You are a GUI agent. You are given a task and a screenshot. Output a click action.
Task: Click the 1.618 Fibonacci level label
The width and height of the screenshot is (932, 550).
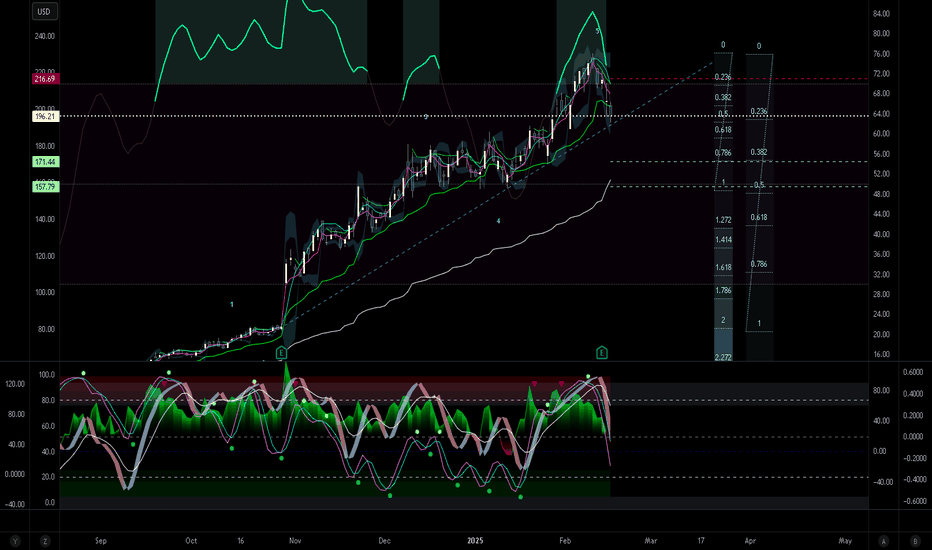(723, 268)
